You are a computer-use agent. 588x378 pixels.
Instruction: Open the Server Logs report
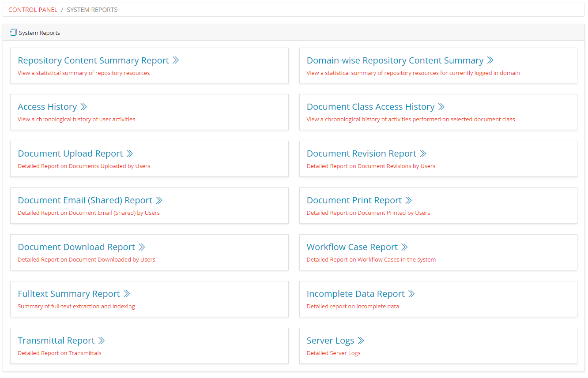point(330,340)
